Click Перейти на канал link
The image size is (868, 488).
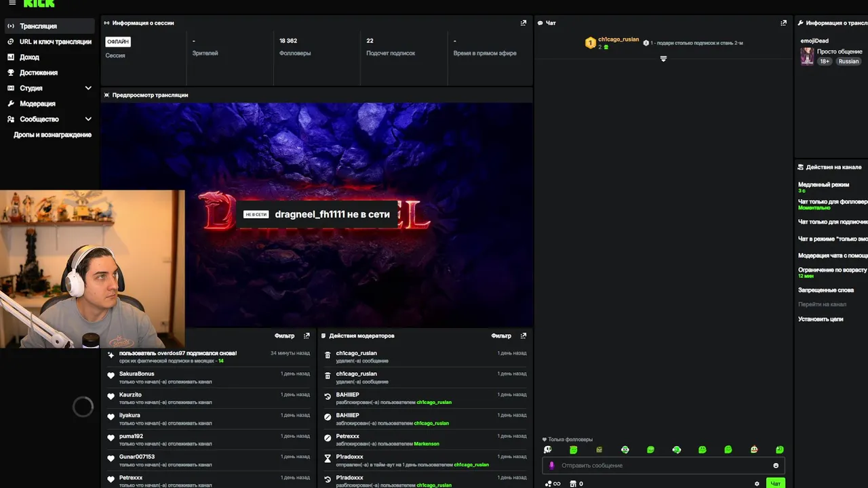coord(822,304)
